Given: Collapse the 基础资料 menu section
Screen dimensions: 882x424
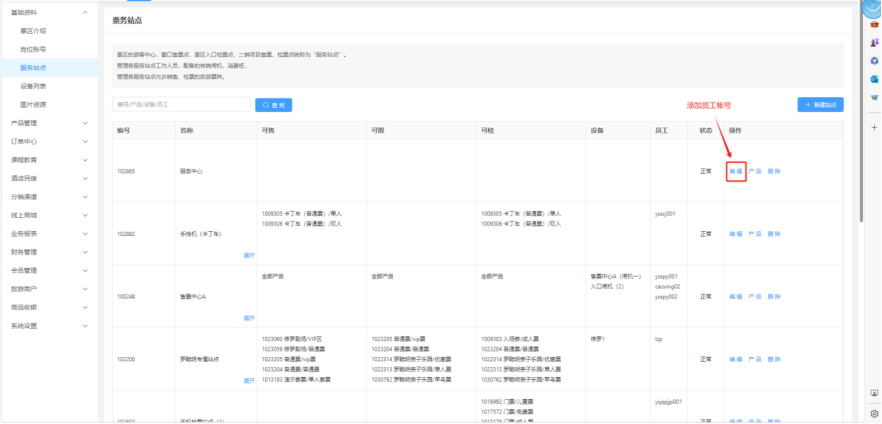Looking at the screenshot, I should (x=85, y=12).
